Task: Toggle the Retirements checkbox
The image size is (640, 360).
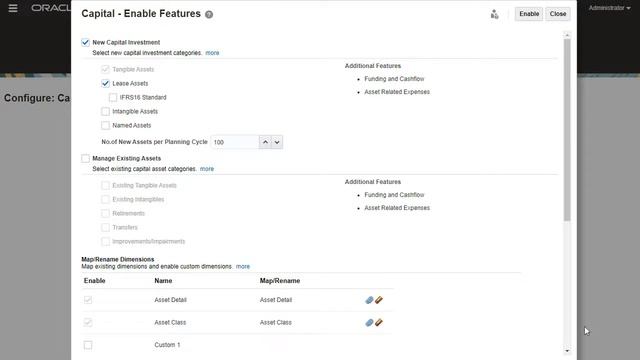Action: 105,213
